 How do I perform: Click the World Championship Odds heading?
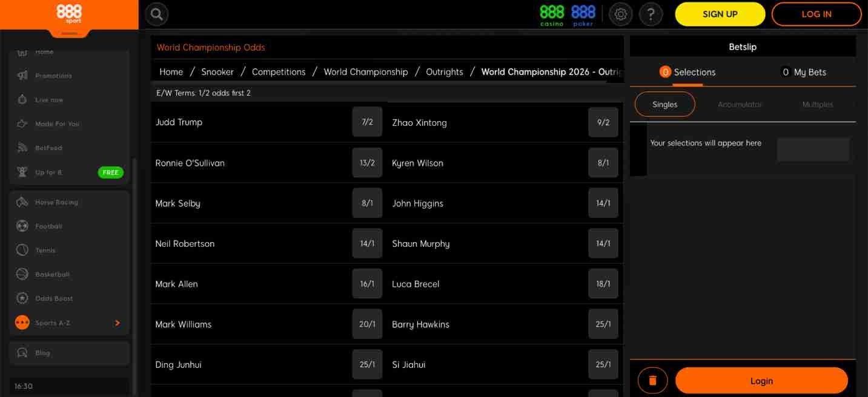(x=211, y=47)
